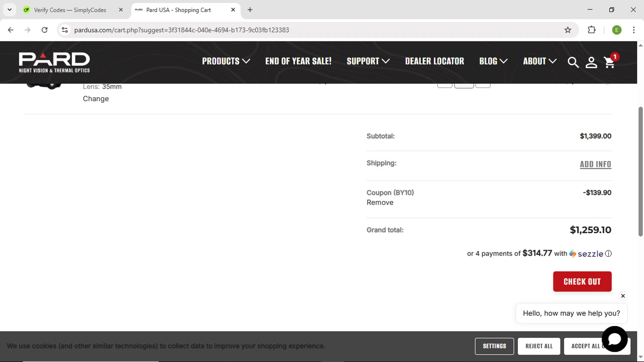The height and width of the screenshot is (362, 644).
Task: Expand the Support menu
Action: (x=368, y=61)
